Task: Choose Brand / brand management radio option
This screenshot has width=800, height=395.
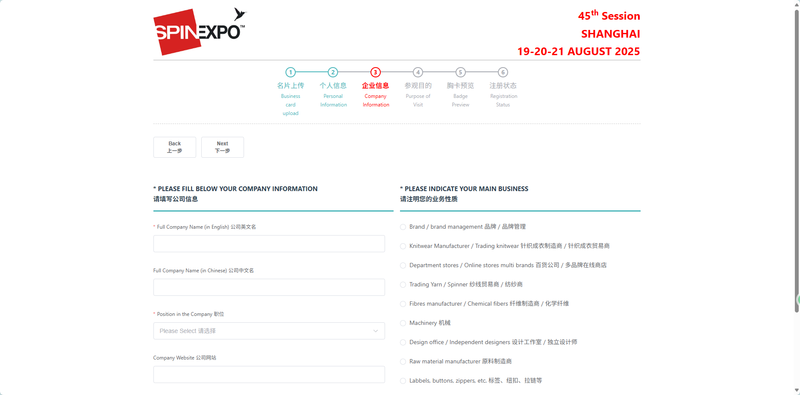Action: (x=403, y=227)
